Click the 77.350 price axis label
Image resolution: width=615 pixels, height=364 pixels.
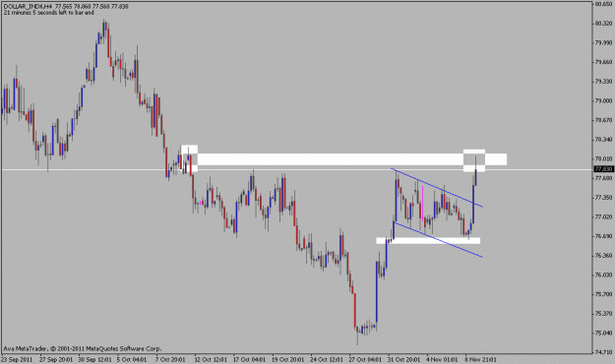[x=604, y=198]
